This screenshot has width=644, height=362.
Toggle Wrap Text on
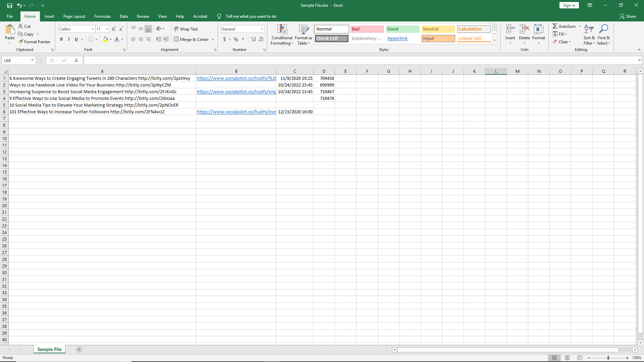(186, 29)
